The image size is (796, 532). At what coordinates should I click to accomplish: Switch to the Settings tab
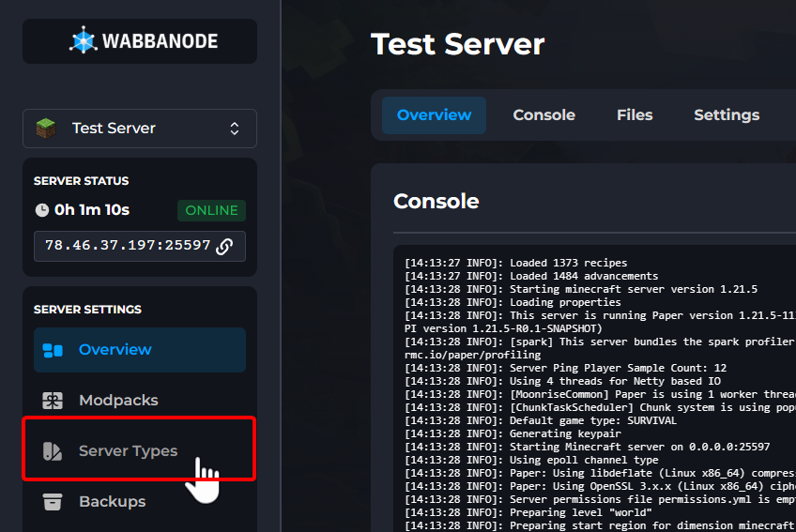(x=727, y=115)
